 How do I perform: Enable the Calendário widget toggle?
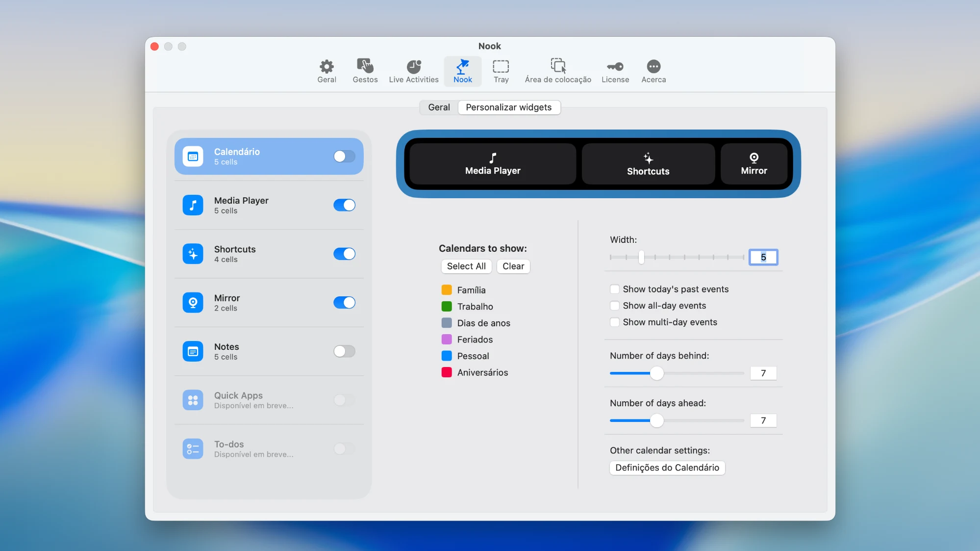pos(344,157)
